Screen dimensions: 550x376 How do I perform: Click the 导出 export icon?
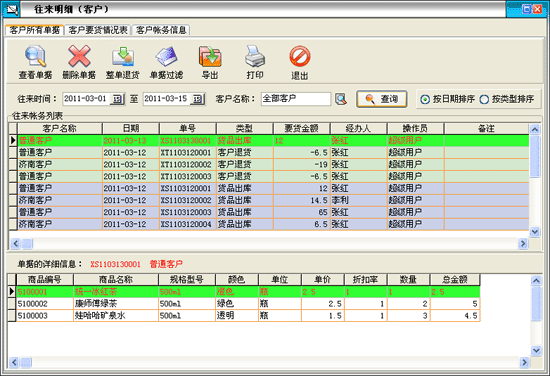pyautogui.click(x=210, y=57)
